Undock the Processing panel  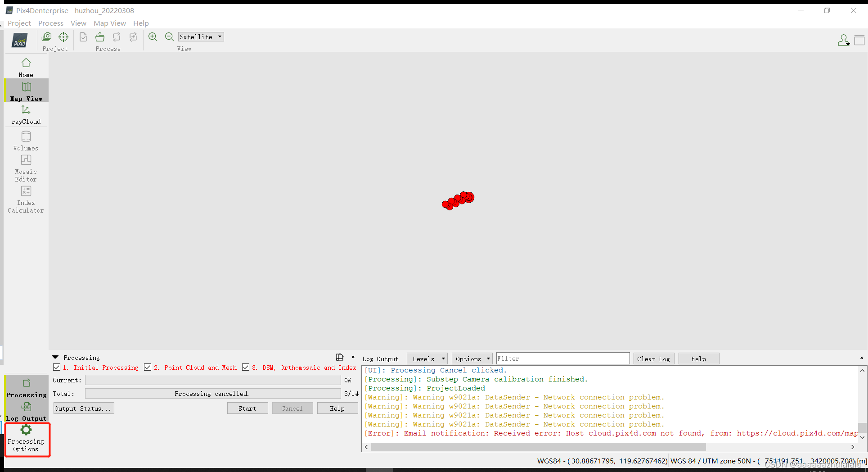[340, 357]
